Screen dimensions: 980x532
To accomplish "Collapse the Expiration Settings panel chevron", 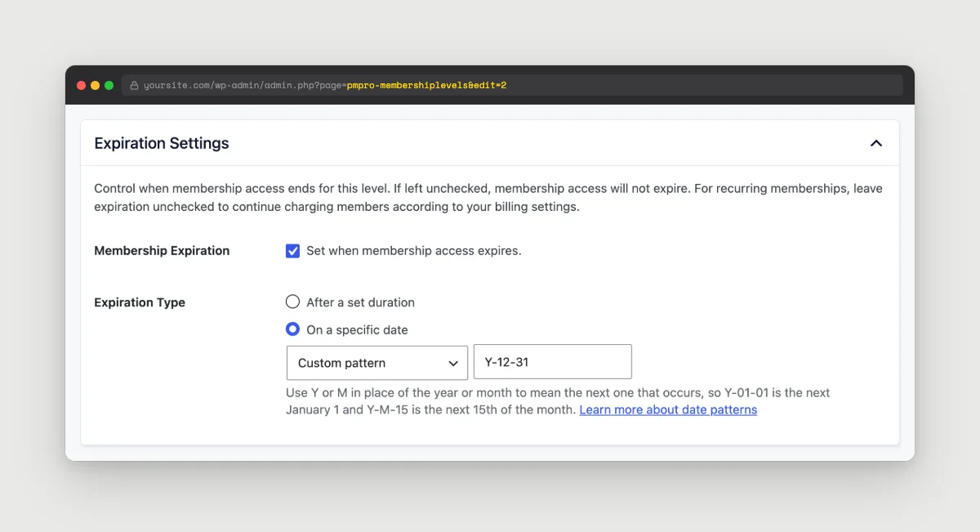I will [876, 143].
